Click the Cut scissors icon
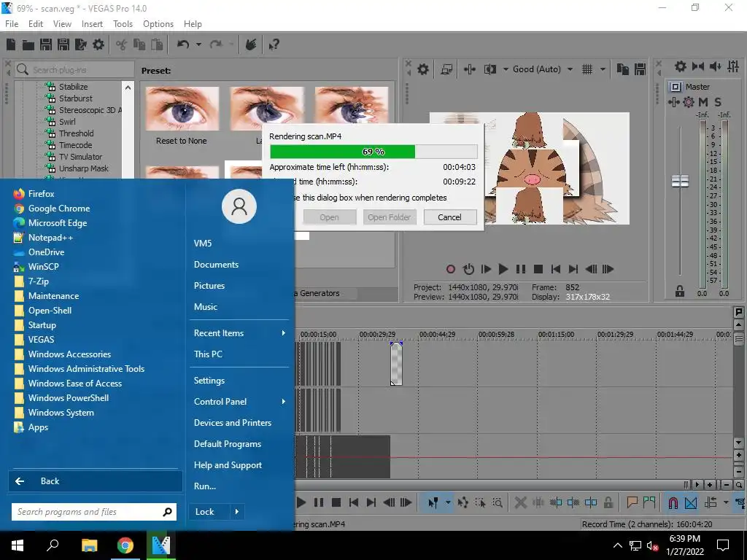Viewport: 747px width, 560px height. tap(122, 44)
